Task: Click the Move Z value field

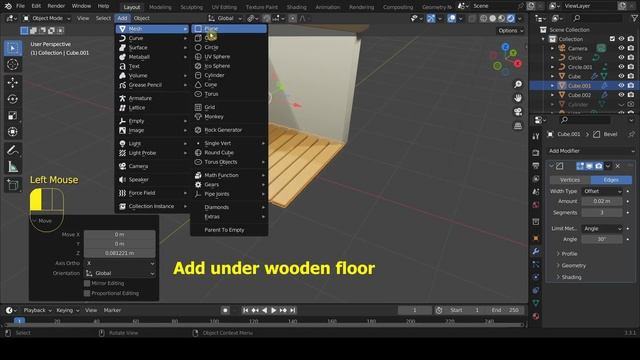Action: [x=120, y=253]
